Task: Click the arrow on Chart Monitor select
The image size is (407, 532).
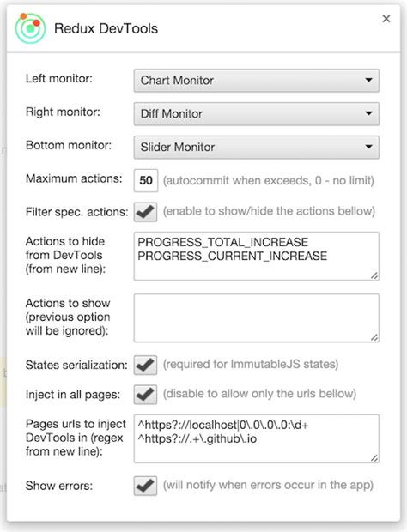Action: pos(368,80)
